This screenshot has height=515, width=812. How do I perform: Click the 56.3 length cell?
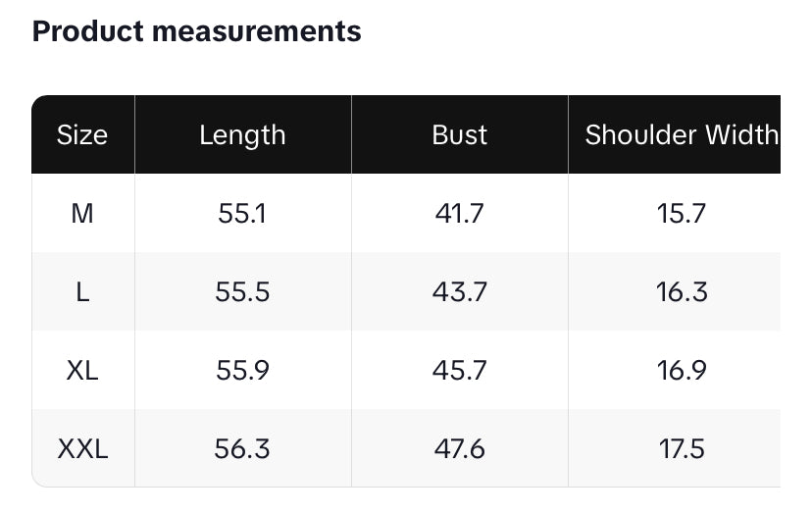pos(242,448)
